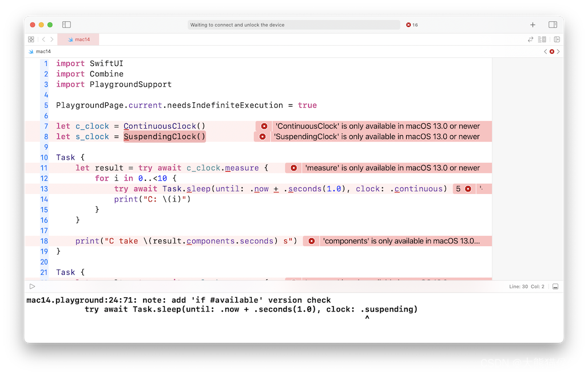Toggle the navigator sidebar button

66,25
